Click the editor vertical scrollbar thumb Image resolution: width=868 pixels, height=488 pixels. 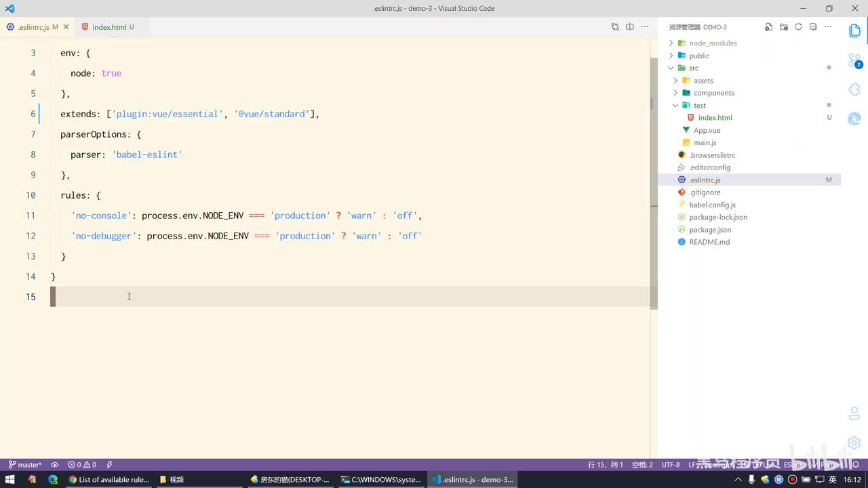[x=654, y=183]
